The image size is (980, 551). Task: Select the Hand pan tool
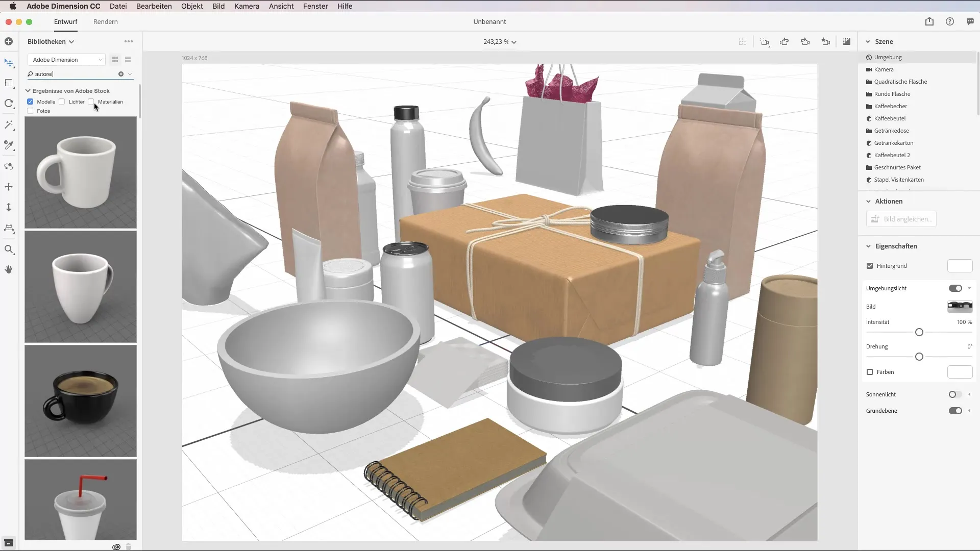tap(9, 269)
